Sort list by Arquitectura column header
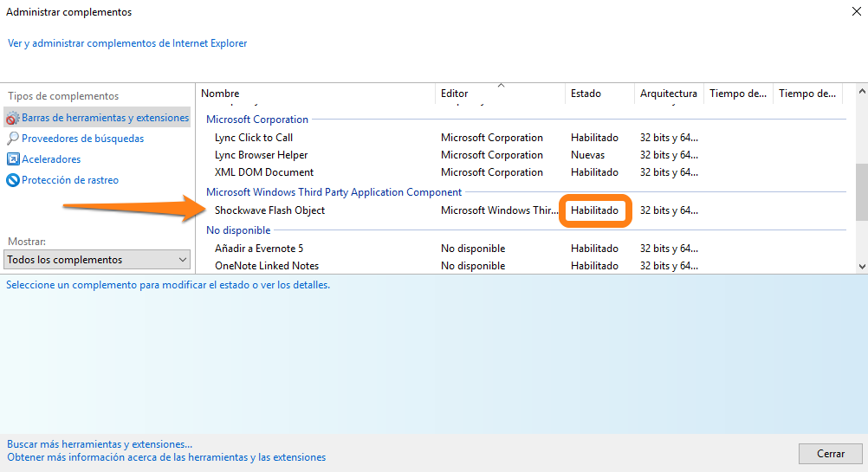The width and height of the screenshot is (868, 472). tap(669, 94)
